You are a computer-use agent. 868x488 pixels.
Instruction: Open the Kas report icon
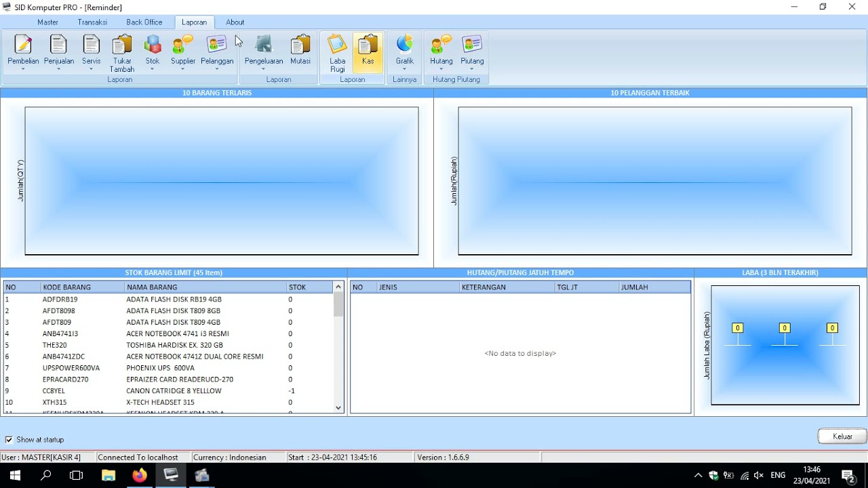tap(368, 45)
